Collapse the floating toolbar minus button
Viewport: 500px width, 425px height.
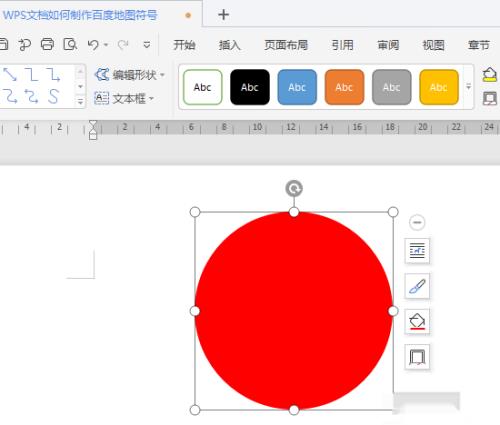click(417, 222)
